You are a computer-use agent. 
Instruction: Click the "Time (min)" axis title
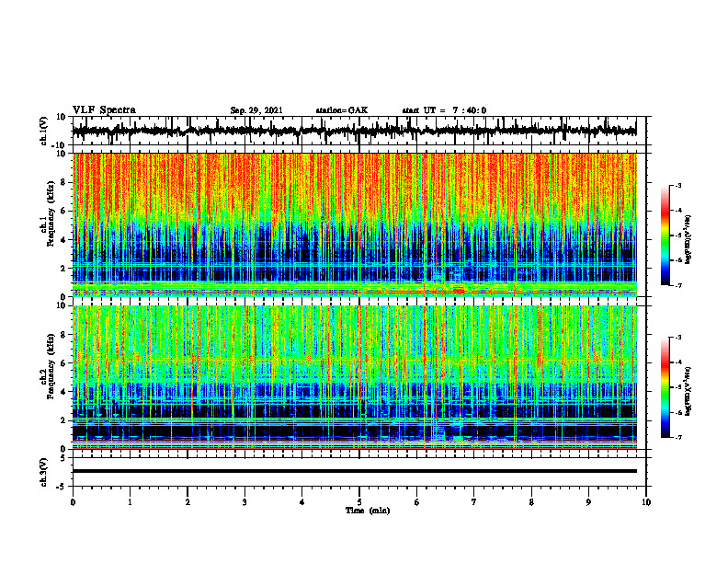coord(368,511)
